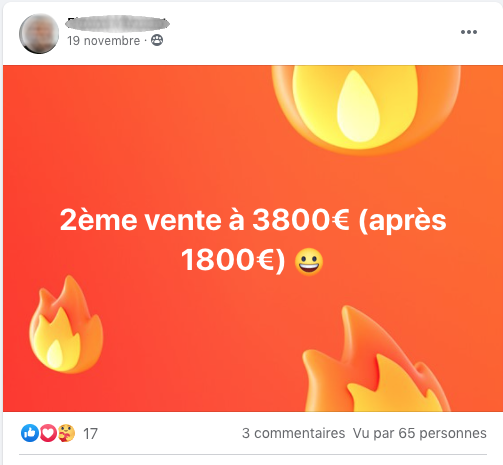Click the blurred profile picture avatar

(39, 34)
